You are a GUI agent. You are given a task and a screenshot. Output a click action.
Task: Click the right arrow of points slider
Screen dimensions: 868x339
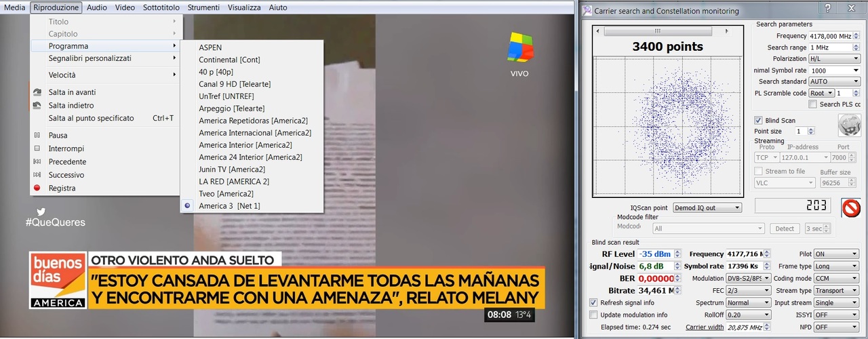727,31
